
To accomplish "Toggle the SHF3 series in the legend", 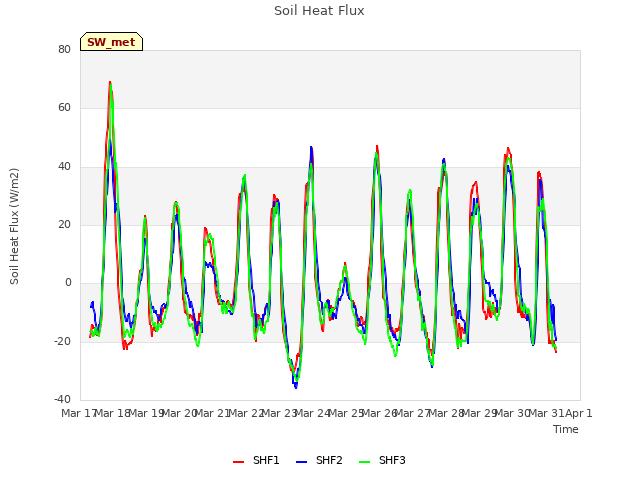I will (x=382, y=460).
